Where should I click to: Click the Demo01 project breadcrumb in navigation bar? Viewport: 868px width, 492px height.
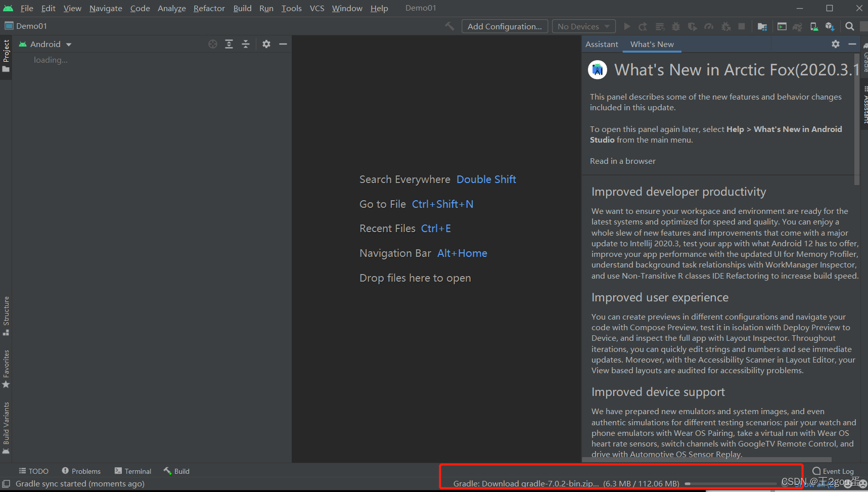pyautogui.click(x=26, y=26)
